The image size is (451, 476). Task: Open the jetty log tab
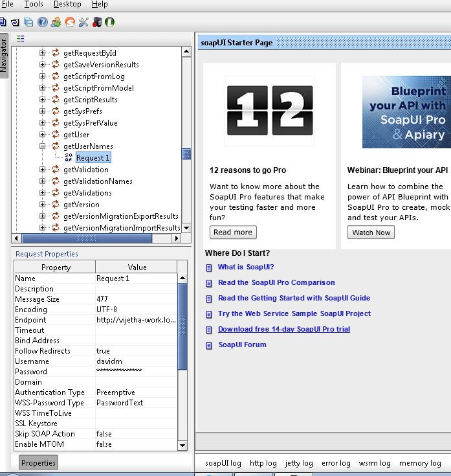click(299, 463)
